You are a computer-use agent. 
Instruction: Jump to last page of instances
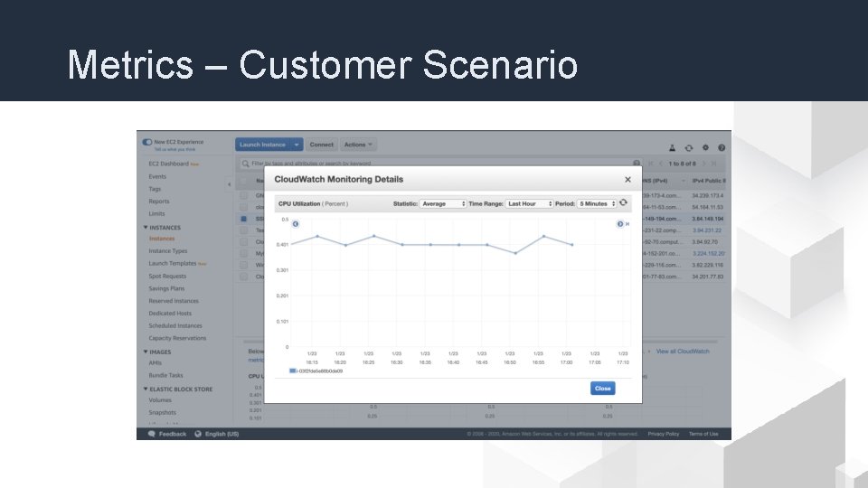pos(713,164)
